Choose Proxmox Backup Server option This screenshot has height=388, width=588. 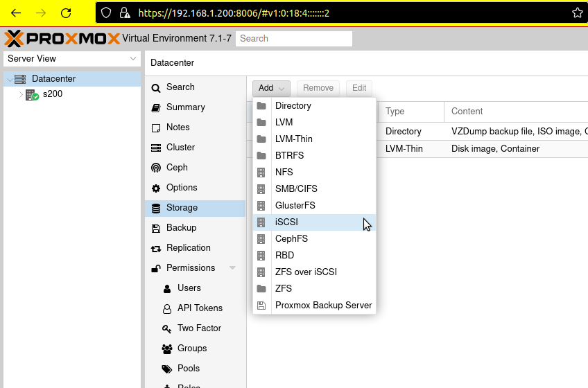click(314, 305)
